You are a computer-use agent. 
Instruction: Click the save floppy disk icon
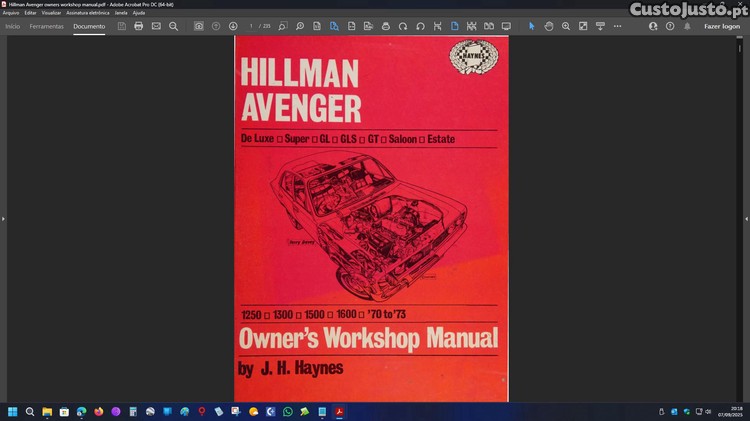(x=122, y=26)
